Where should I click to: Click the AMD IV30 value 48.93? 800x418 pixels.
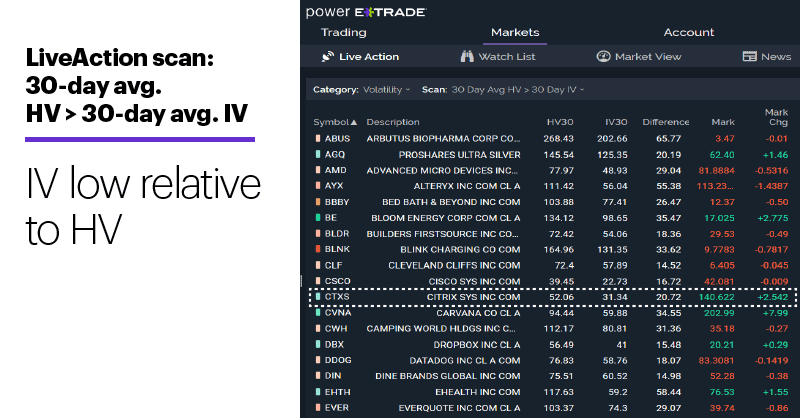615,170
